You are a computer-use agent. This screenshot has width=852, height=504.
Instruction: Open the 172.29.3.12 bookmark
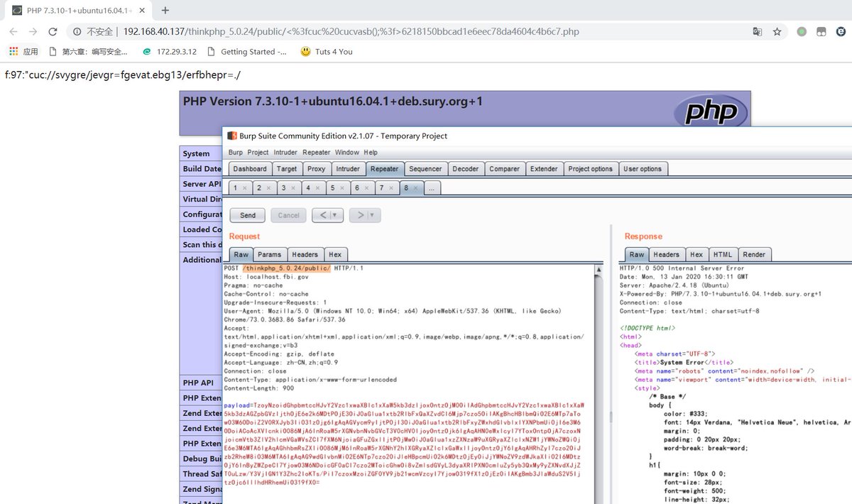point(170,52)
